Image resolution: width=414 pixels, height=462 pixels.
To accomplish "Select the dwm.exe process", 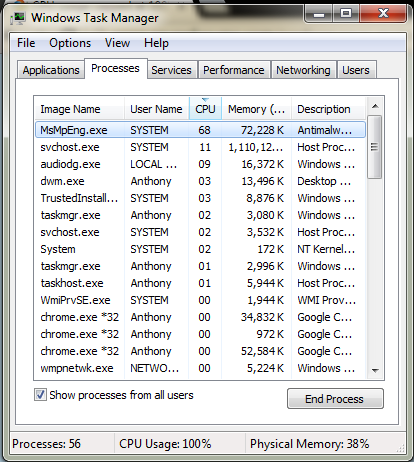I will pos(200,181).
